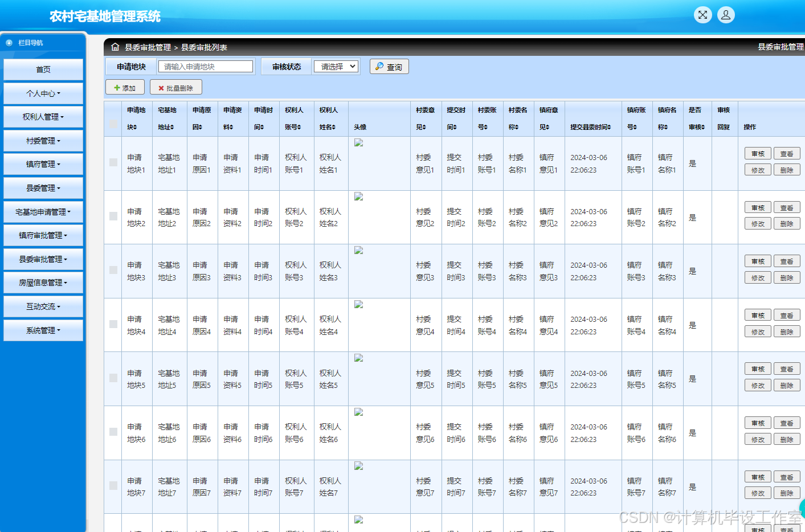Image resolution: width=805 pixels, height=532 pixels.
Task: Click the broken avatar image in row 申请地块2
Action: tap(359, 197)
